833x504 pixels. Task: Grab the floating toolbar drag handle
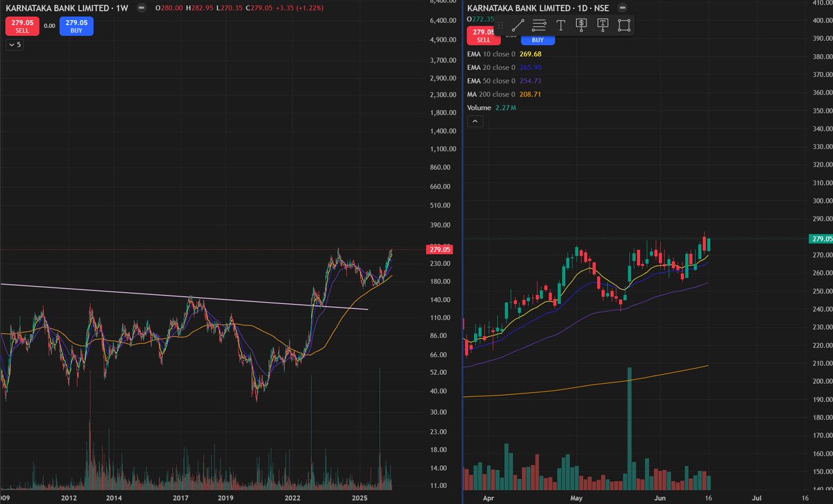pyautogui.click(x=500, y=26)
